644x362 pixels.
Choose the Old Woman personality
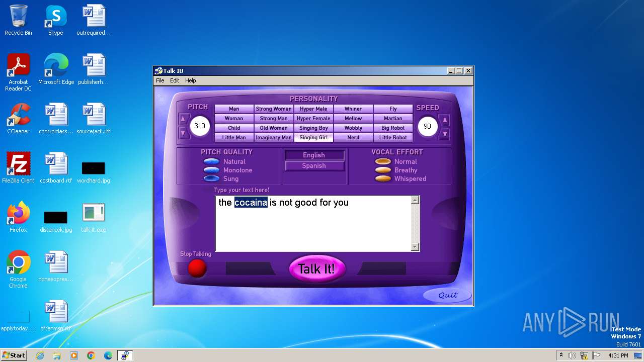(x=274, y=128)
